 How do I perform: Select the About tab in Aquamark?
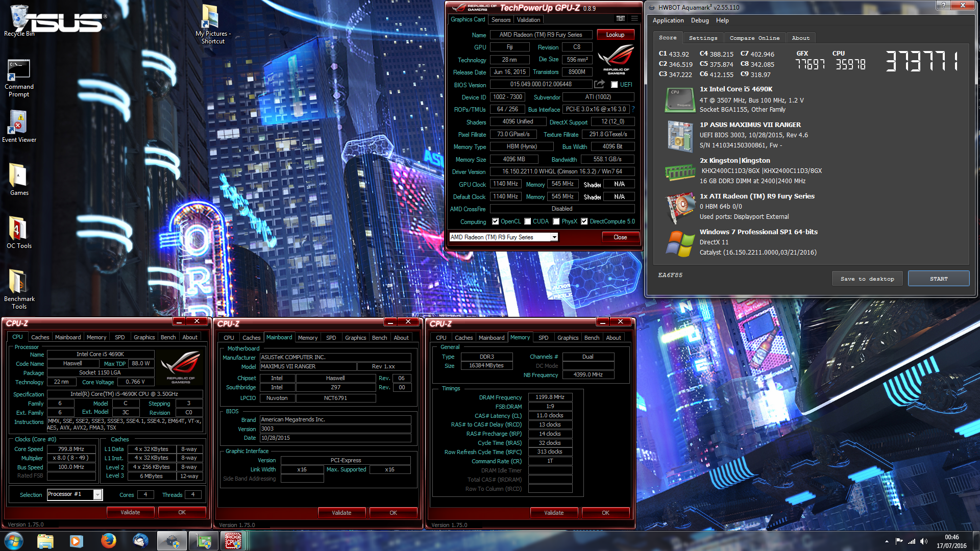(x=801, y=38)
